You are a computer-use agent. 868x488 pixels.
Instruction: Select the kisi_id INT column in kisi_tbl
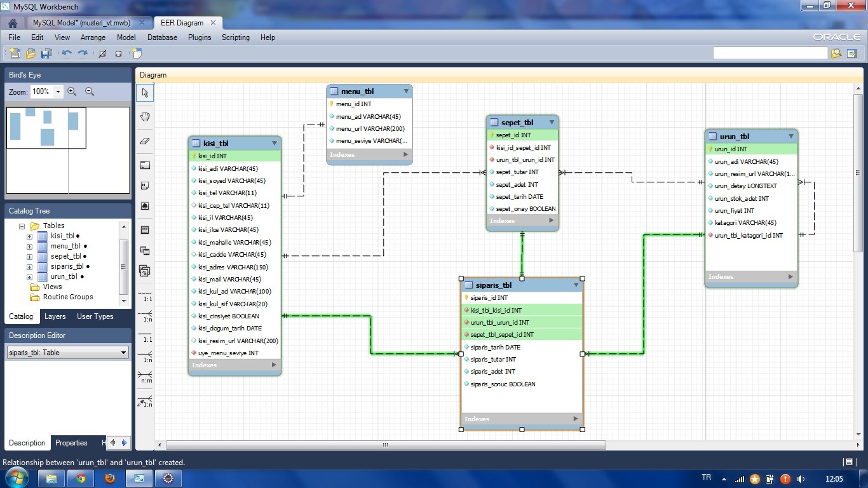(234, 156)
